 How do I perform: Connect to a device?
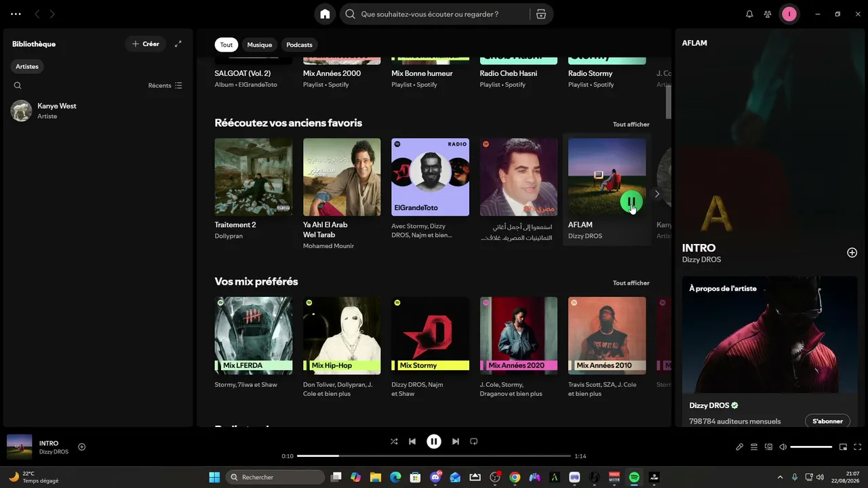[x=768, y=447]
